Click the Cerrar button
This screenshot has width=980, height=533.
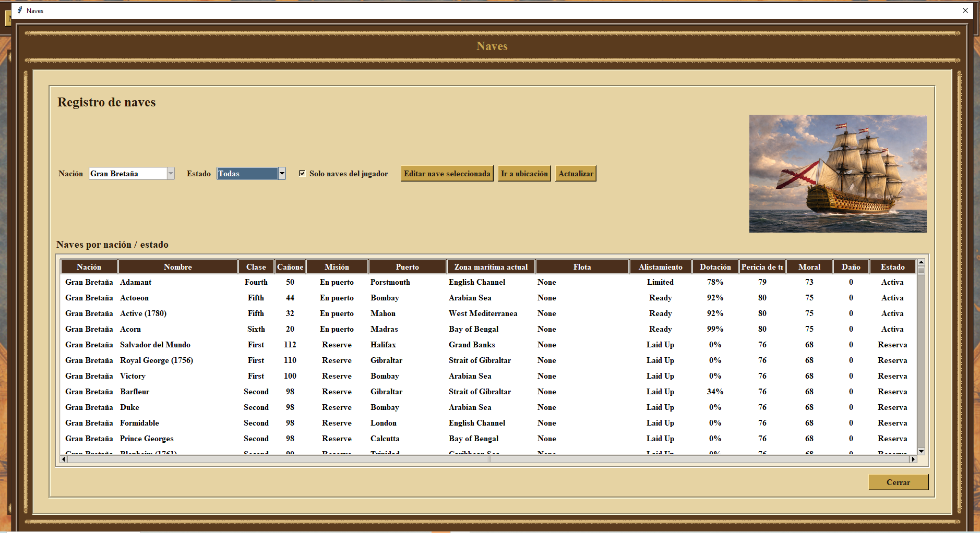click(898, 482)
